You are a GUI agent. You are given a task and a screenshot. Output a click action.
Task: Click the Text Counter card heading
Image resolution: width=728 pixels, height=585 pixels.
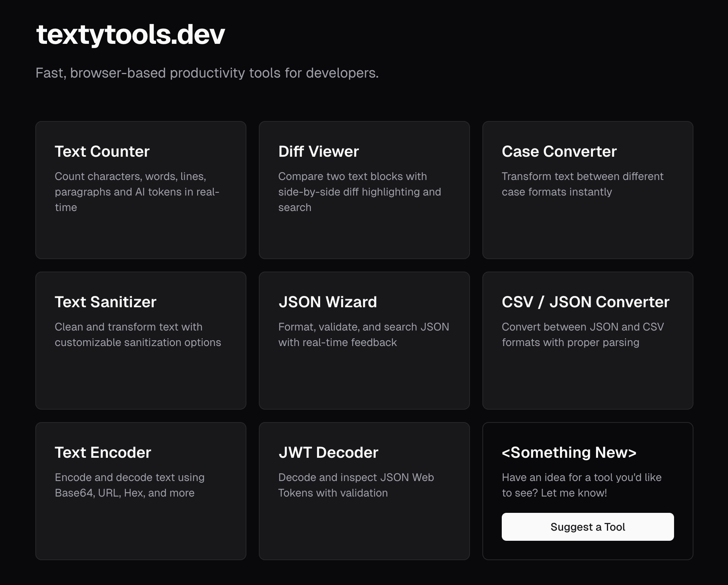pyautogui.click(x=102, y=151)
